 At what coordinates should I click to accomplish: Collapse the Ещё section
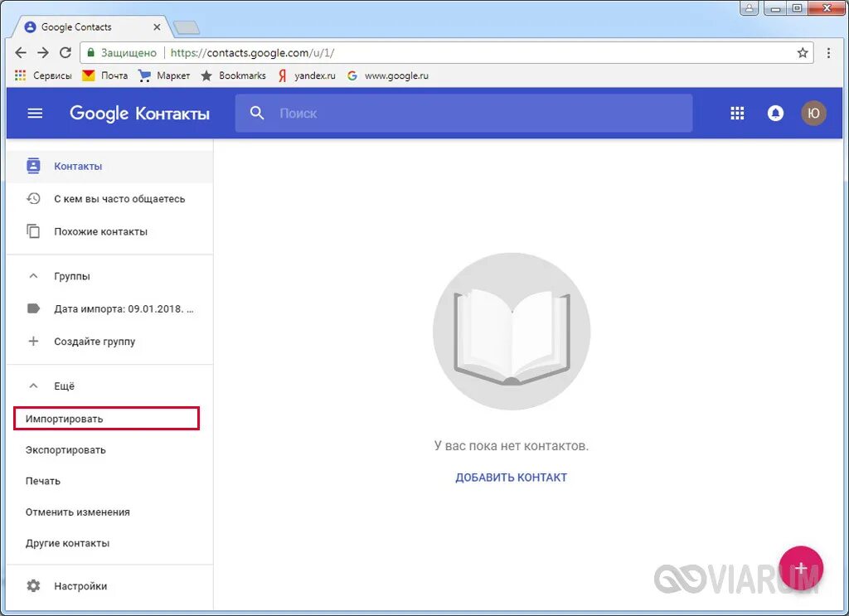click(x=33, y=386)
